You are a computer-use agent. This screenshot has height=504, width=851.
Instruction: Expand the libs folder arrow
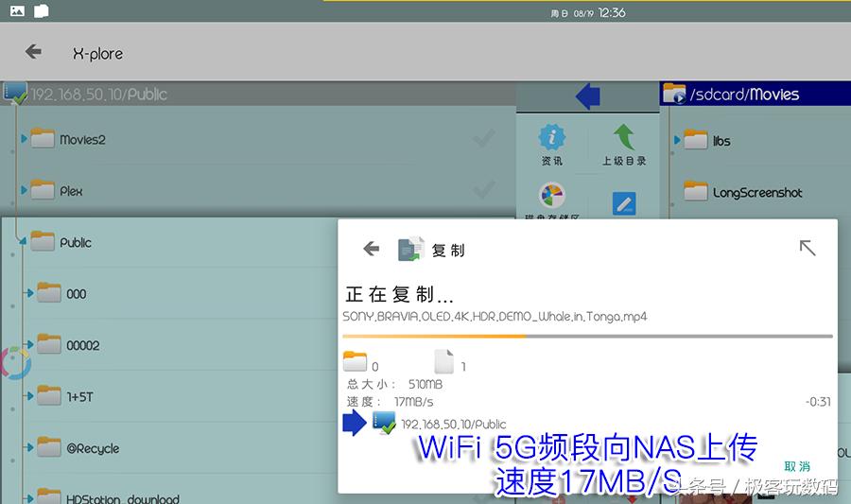[677, 140]
